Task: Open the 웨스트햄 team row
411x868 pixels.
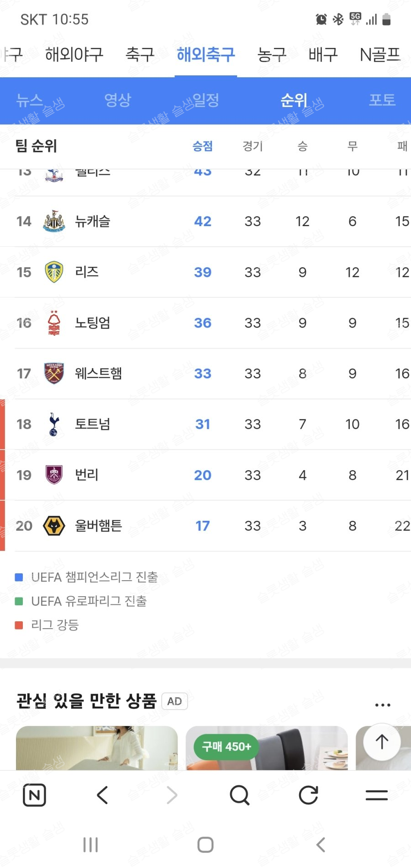Action: point(99,374)
